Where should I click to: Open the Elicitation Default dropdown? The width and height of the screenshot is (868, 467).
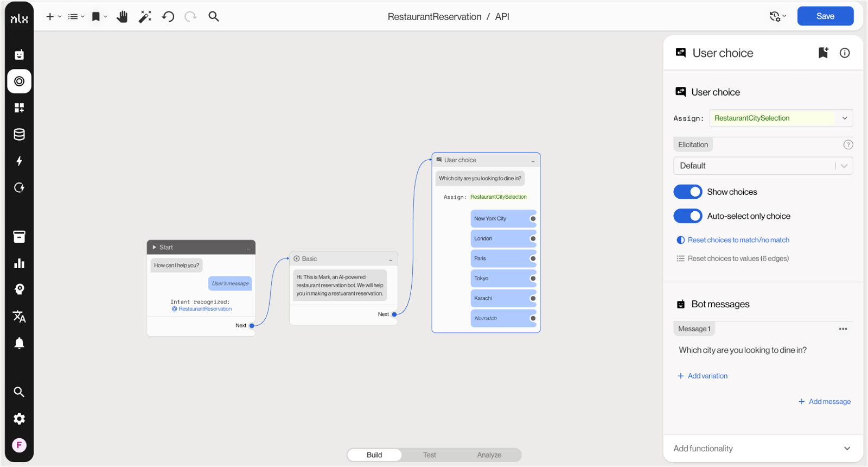[763, 166]
